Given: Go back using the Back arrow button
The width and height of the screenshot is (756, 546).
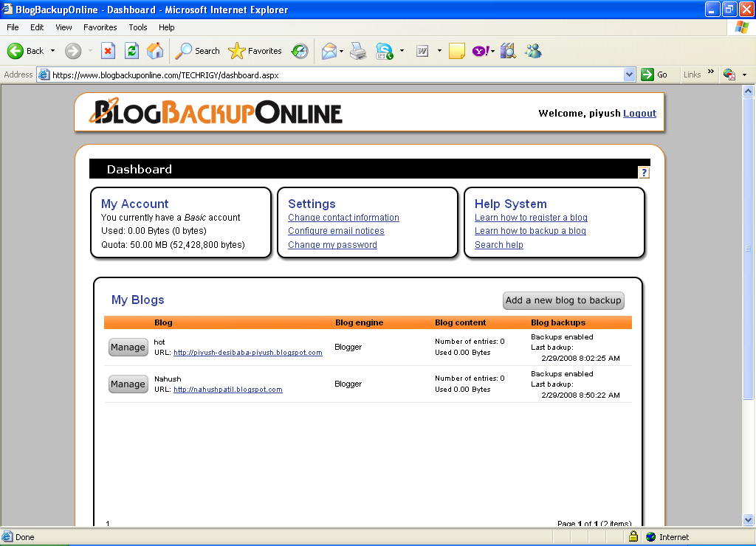Looking at the screenshot, I should pos(25,51).
